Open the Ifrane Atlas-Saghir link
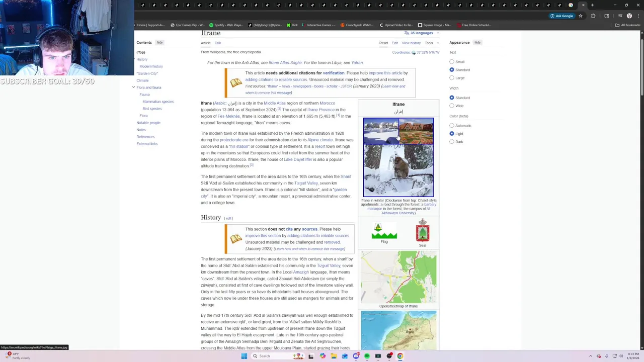Viewport: 644px width, 362px height. 285,63
